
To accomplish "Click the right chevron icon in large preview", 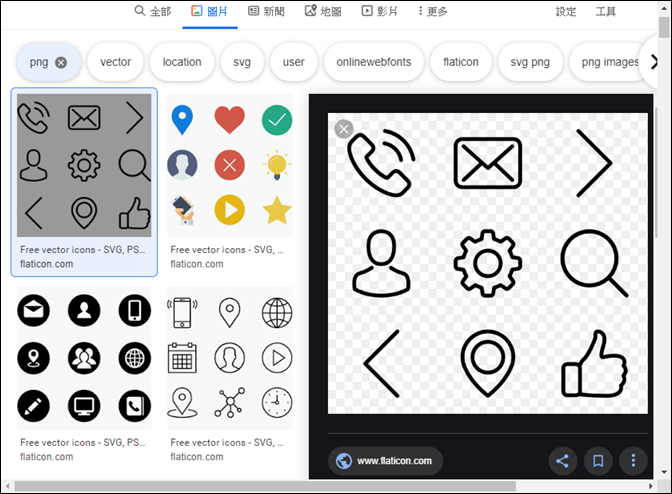I will [x=594, y=163].
